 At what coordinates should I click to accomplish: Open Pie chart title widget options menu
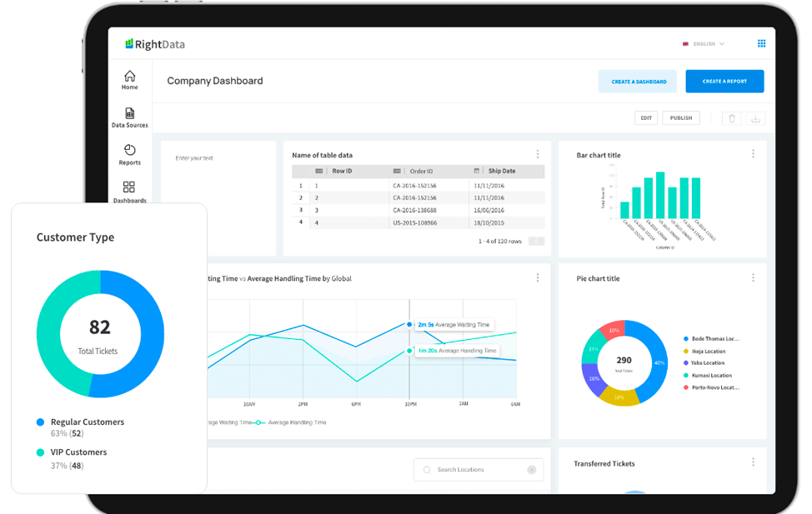753,278
